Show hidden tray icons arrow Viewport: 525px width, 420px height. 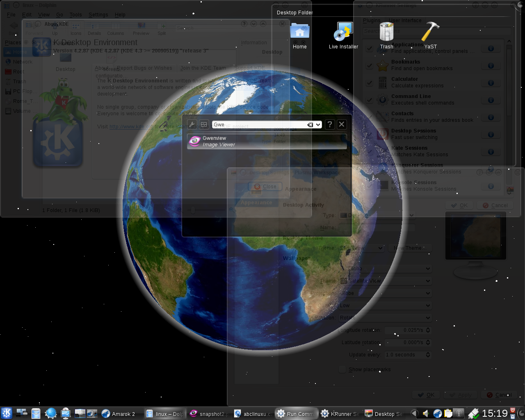(x=414, y=414)
